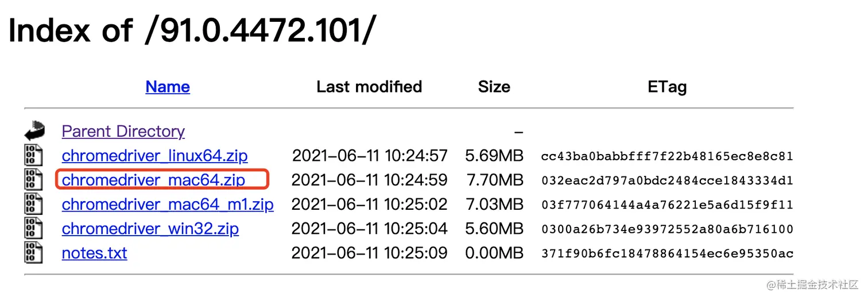Download chromedriver_linux64.zip
868x300 pixels.
(x=155, y=156)
